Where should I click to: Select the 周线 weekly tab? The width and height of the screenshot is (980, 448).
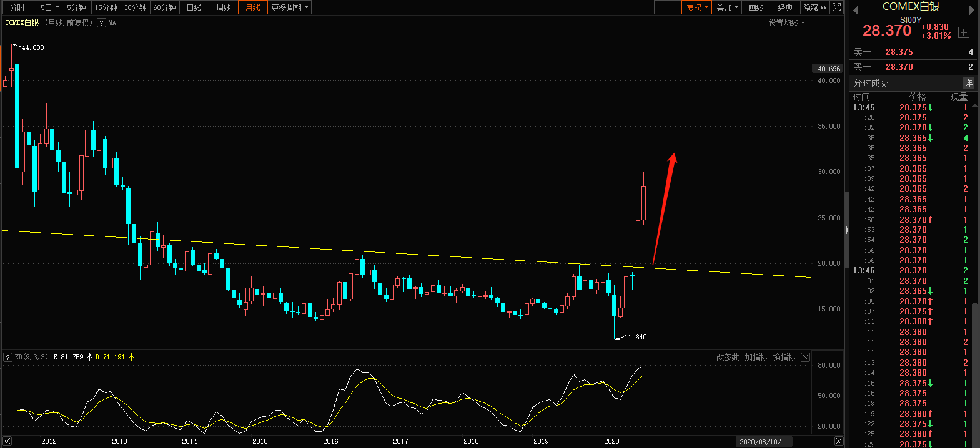(x=223, y=7)
